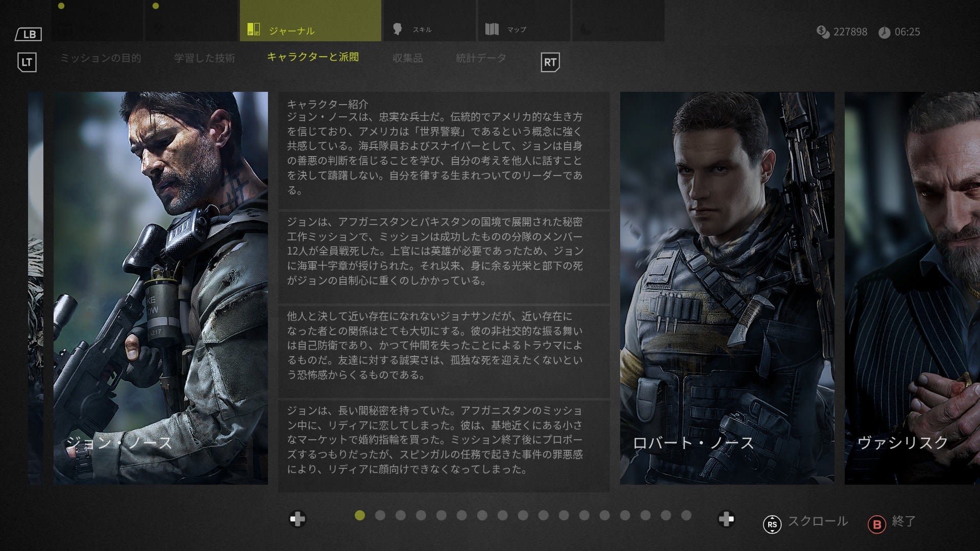Click the D-pad icon left of the page dots
980x551 pixels.
298,519
